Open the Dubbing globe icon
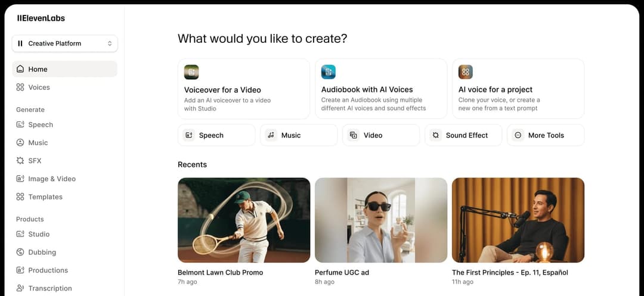Viewport: 644px width, 296px height. pos(20,252)
